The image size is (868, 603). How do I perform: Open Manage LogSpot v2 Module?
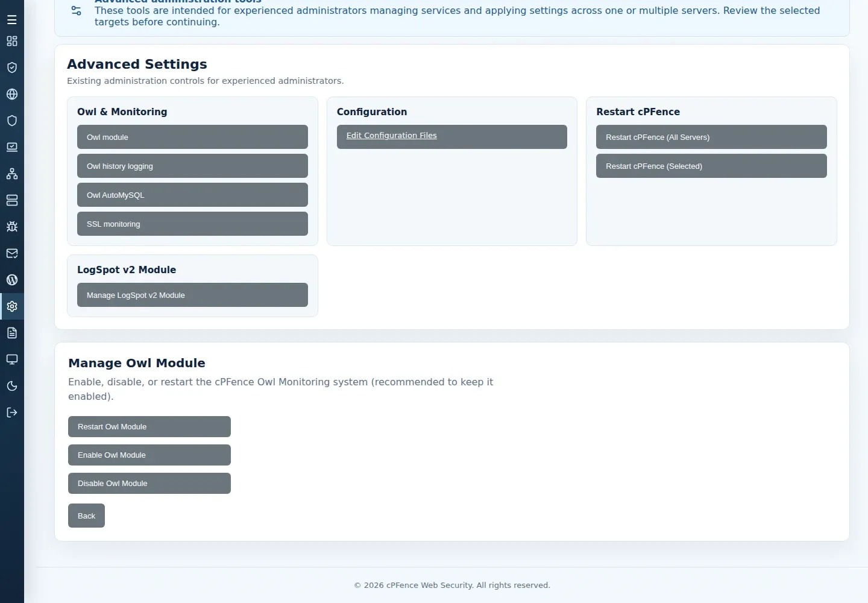point(192,295)
